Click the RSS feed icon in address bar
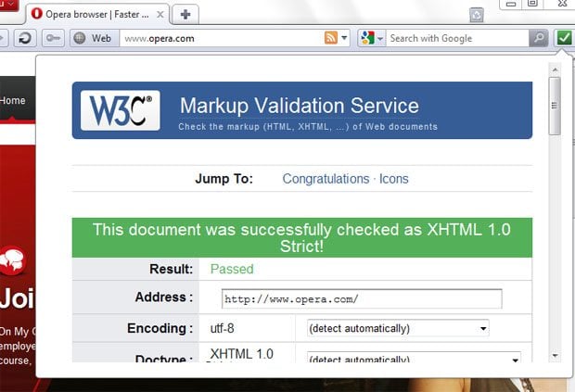Screen dimensions: 575x392 click(331, 38)
